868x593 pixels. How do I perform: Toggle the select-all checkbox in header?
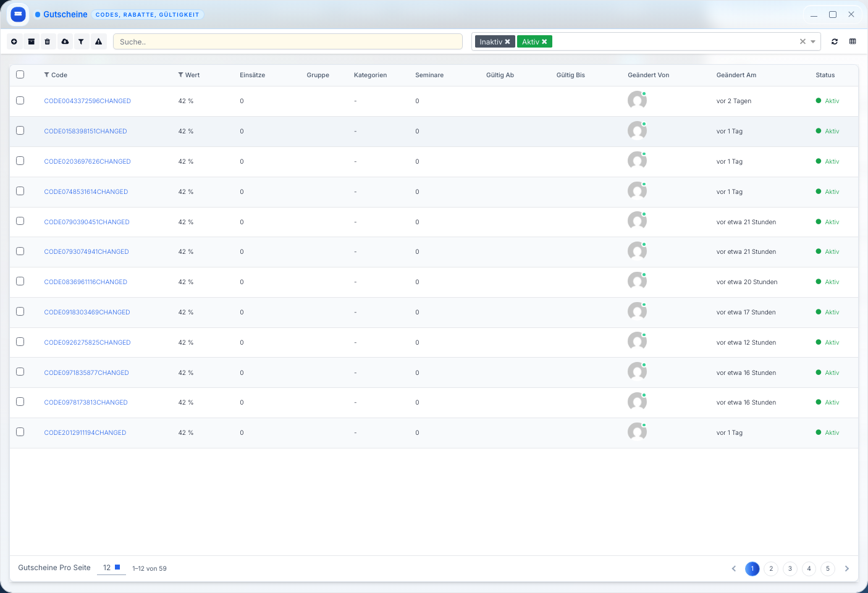point(20,75)
